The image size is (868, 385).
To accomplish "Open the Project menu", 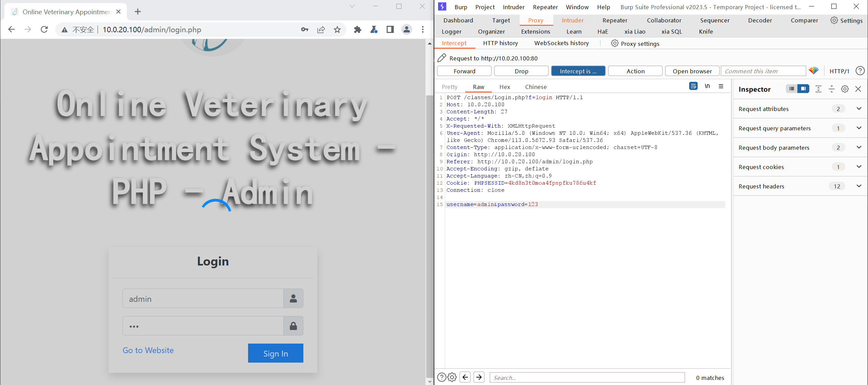I will coord(485,7).
